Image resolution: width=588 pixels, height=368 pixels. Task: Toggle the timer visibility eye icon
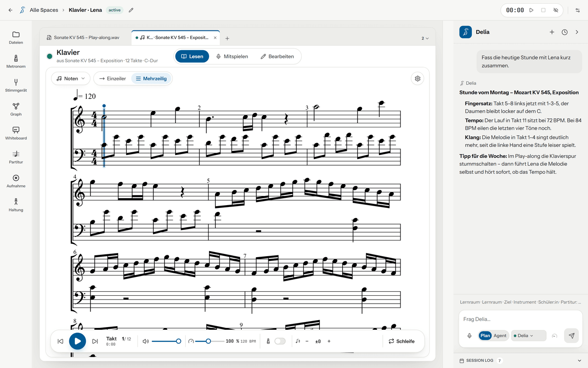pos(555,10)
